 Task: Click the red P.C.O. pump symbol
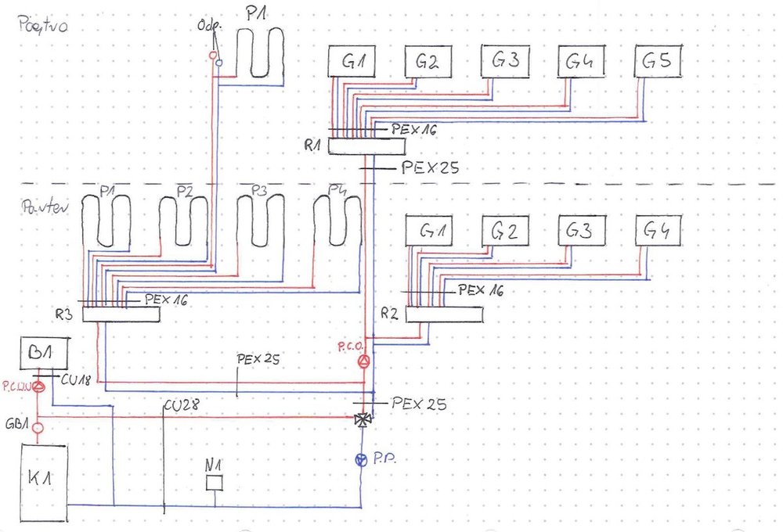point(364,362)
